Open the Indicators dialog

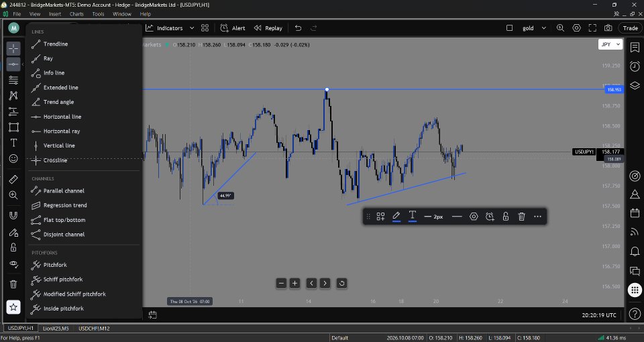[x=164, y=28]
